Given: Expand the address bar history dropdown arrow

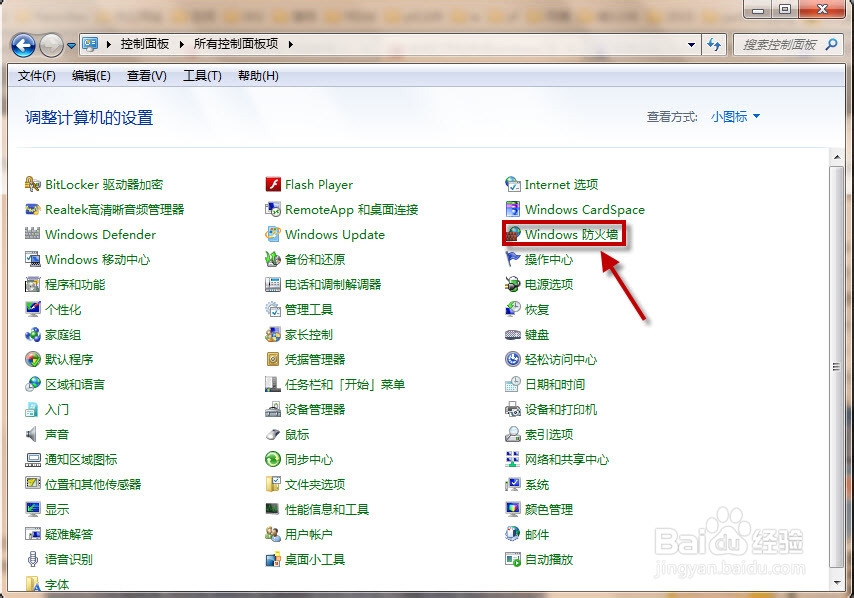Looking at the screenshot, I should point(691,45).
